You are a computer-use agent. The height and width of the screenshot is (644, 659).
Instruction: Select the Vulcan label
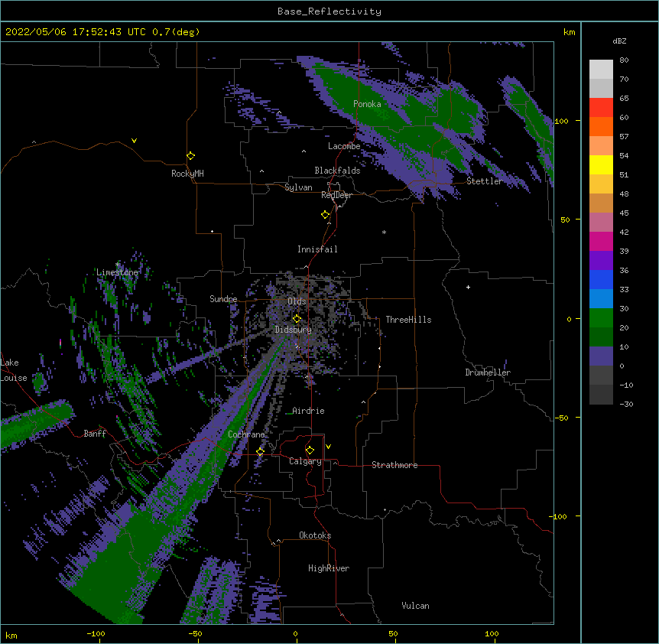tap(415, 606)
